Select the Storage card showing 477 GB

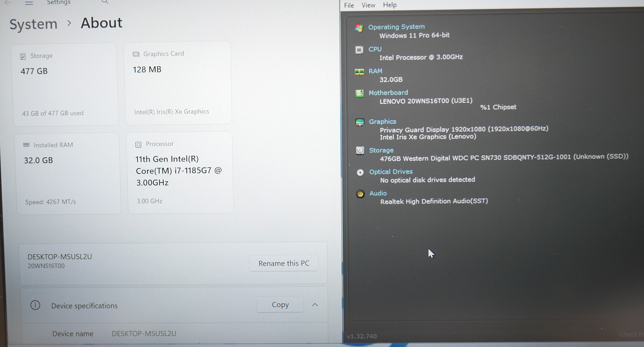(x=65, y=84)
